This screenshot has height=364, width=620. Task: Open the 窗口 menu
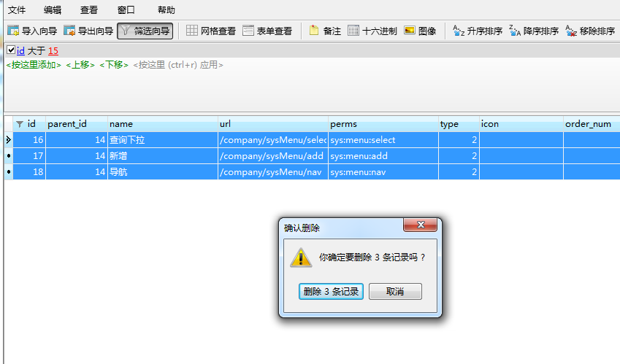126,10
